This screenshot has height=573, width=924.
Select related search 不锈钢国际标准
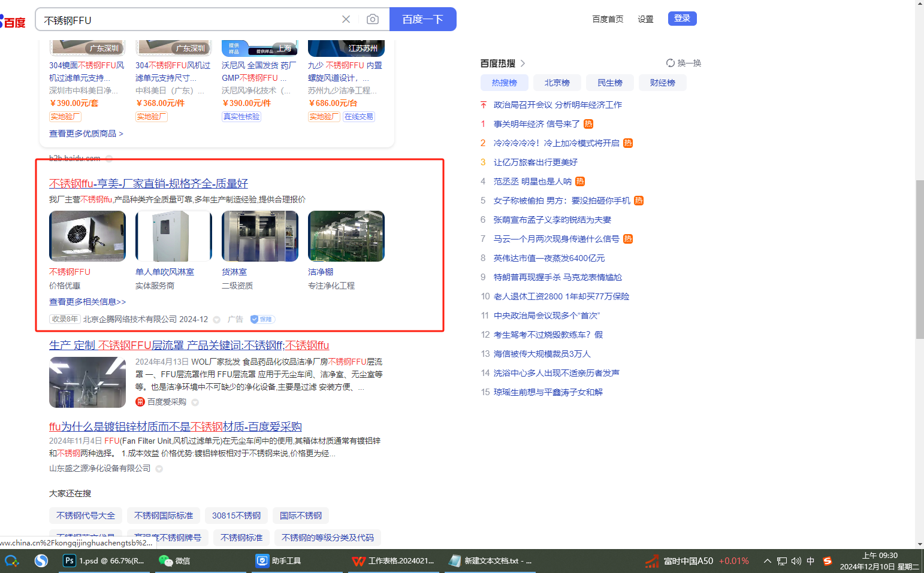coord(164,516)
